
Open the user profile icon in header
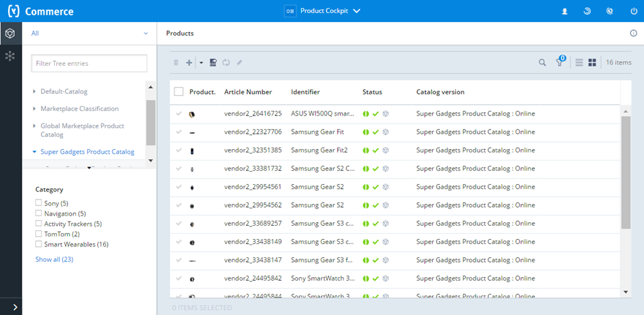(565, 11)
